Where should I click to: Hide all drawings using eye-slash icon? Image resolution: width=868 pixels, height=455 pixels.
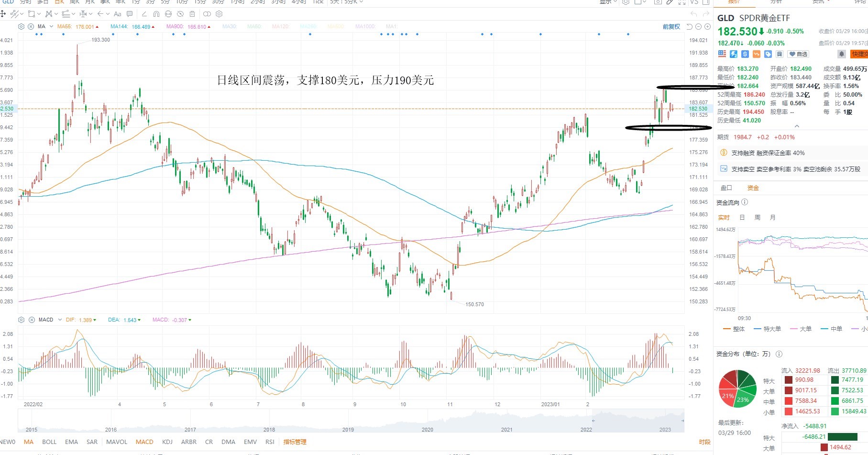[x=180, y=14]
